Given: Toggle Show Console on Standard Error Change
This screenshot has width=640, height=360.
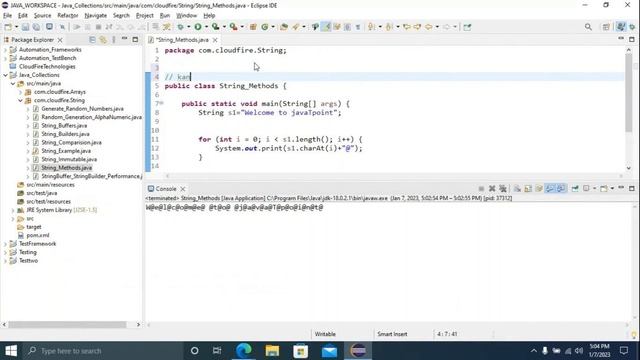Looking at the screenshot, I should coord(561,189).
